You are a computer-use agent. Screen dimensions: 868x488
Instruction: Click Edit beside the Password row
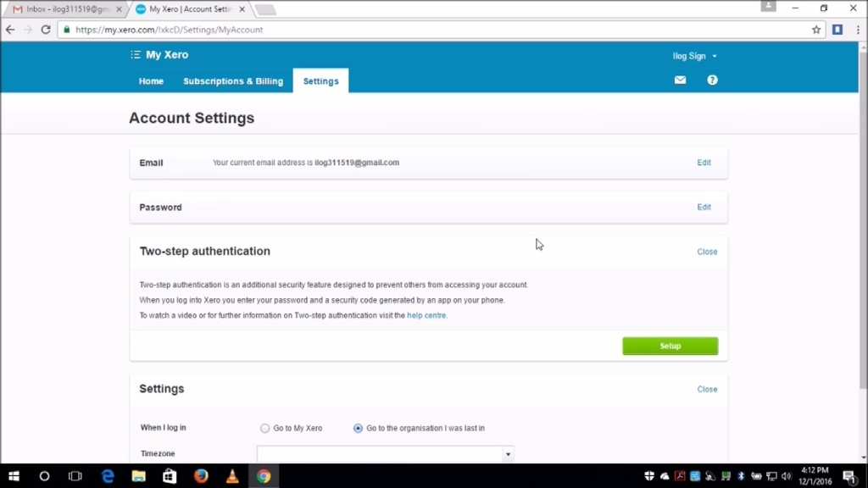[x=704, y=207]
